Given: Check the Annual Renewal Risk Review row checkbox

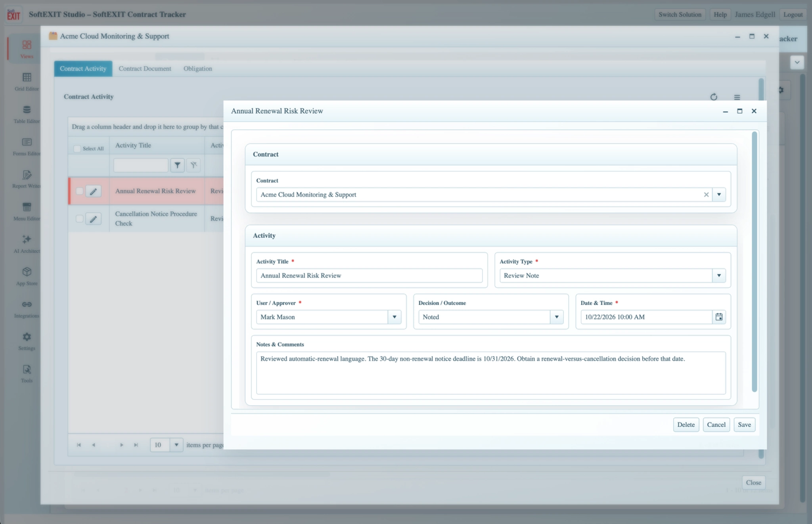Looking at the screenshot, I should pyautogui.click(x=79, y=191).
